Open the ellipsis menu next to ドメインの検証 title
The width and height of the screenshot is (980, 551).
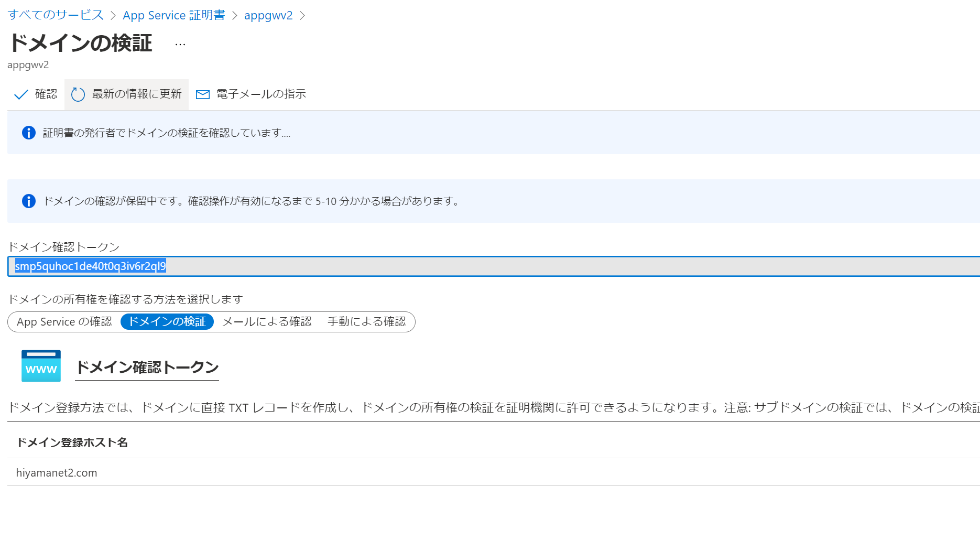tap(180, 45)
